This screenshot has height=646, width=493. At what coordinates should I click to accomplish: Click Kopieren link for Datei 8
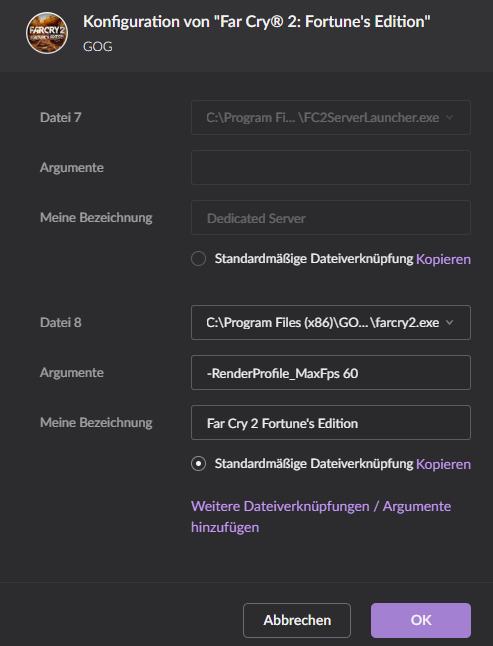[443, 464]
